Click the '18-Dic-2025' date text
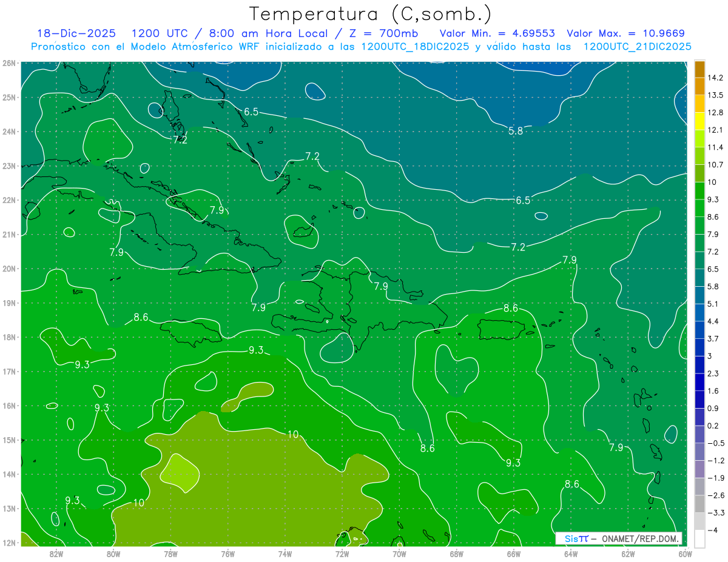The image size is (728, 562). 76,33
